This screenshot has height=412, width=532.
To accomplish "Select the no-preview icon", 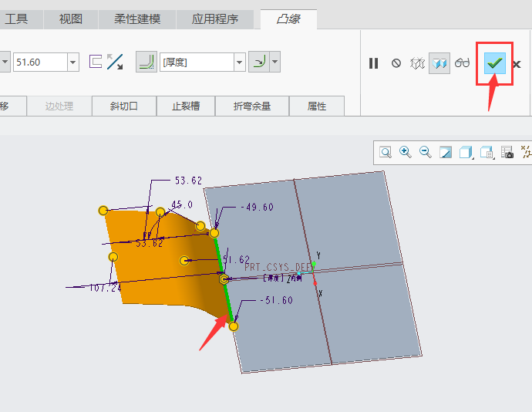I will coord(396,63).
